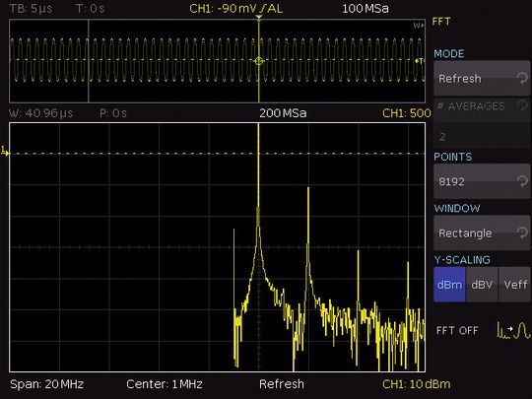The width and height of the screenshot is (532, 399).
Task: Click the Refresh status text below spectrum
Action: coord(282,384)
